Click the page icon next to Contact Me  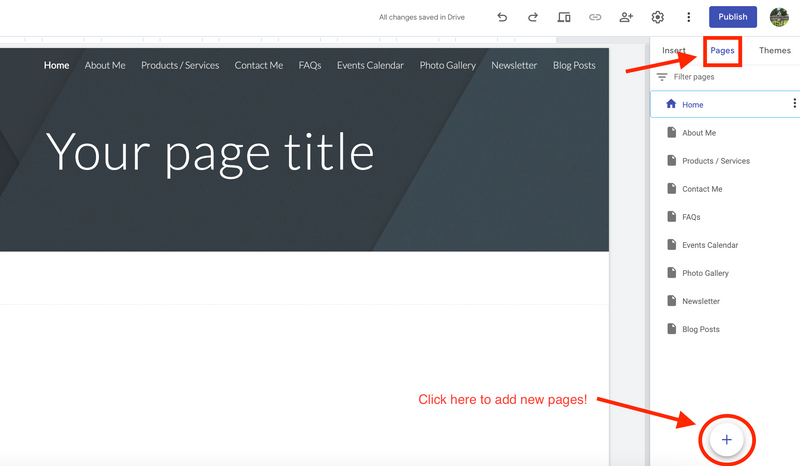[671, 188]
